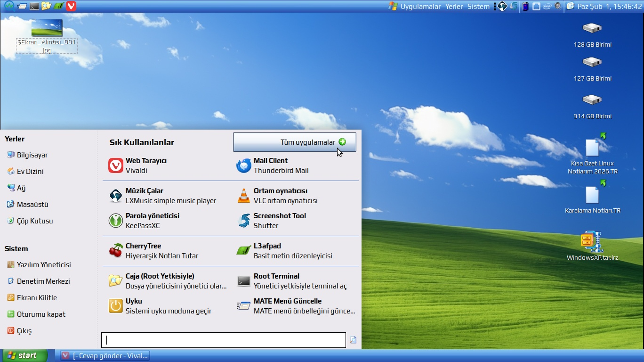Select WindowsXP.tar.lrz archive on desktop
The height and width of the screenshot is (362, 644).
[592, 246]
